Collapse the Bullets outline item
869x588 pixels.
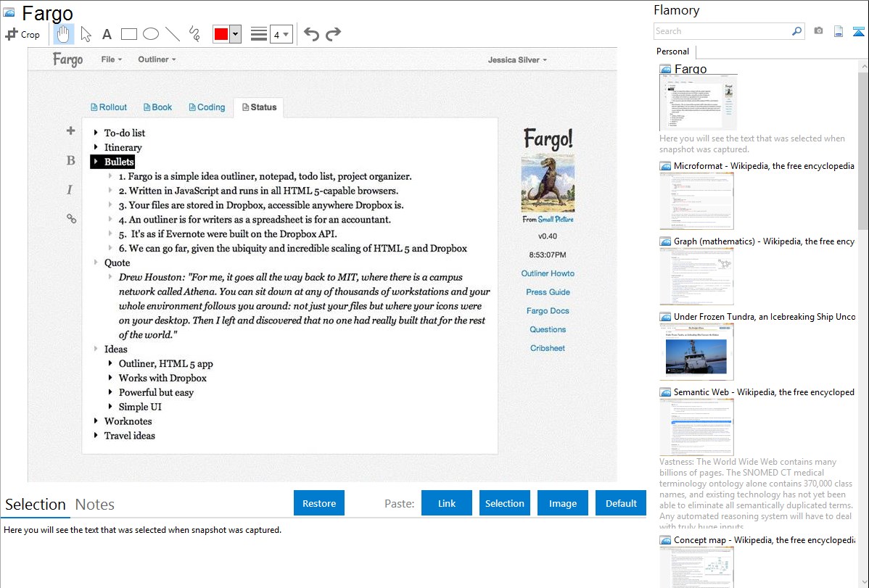tap(96, 161)
